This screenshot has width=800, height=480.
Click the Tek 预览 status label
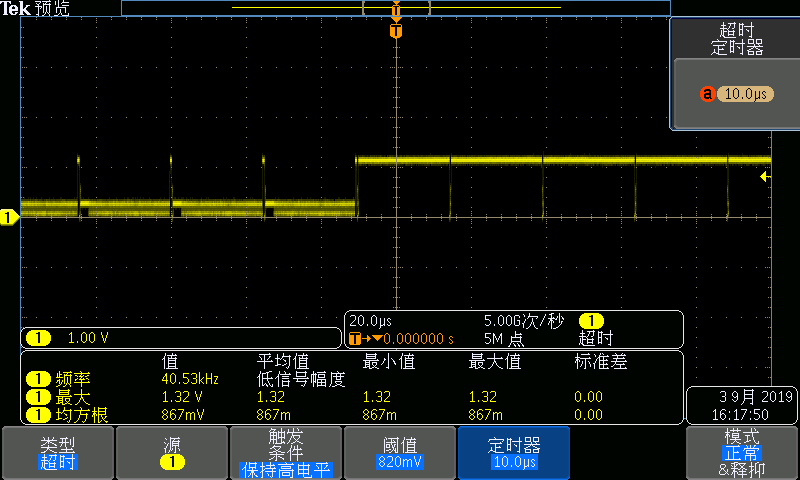click(x=35, y=8)
